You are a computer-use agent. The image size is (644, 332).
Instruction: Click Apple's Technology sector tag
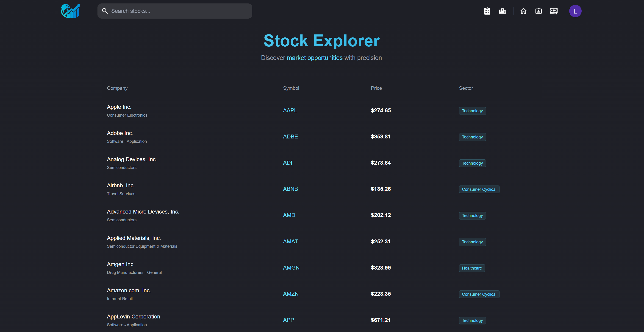tap(472, 111)
